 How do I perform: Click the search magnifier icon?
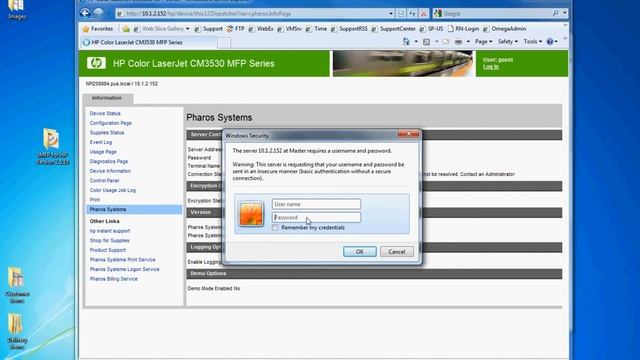pos(556,13)
